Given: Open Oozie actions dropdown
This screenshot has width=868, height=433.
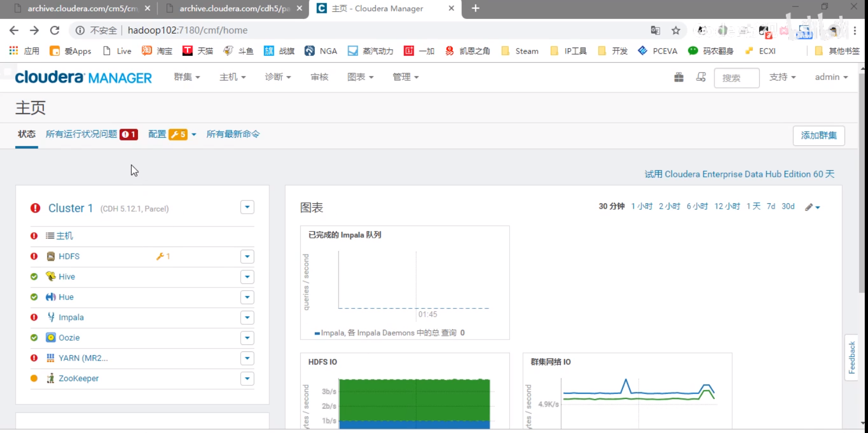Looking at the screenshot, I should (247, 338).
